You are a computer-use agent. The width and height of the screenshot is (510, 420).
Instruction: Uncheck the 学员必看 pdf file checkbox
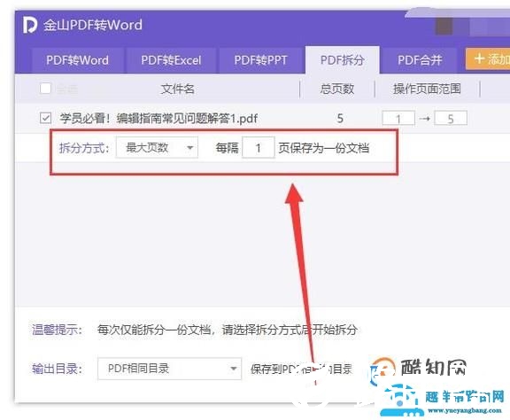coord(45,118)
